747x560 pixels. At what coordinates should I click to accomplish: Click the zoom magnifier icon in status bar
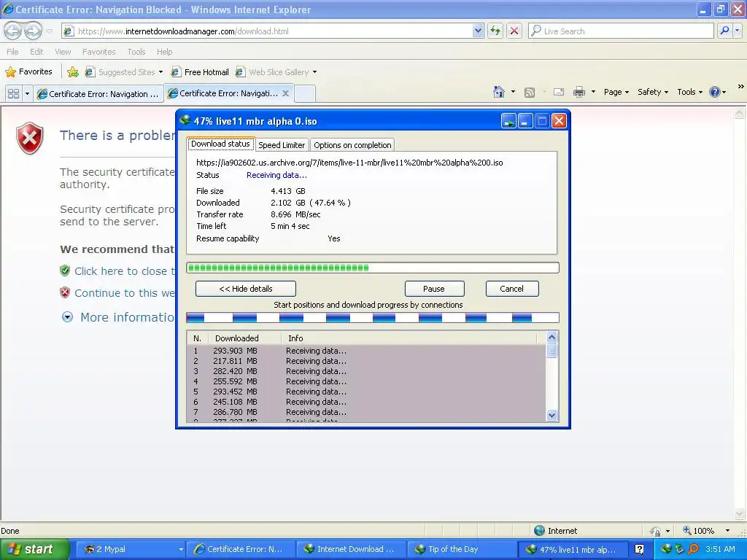click(x=687, y=530)
